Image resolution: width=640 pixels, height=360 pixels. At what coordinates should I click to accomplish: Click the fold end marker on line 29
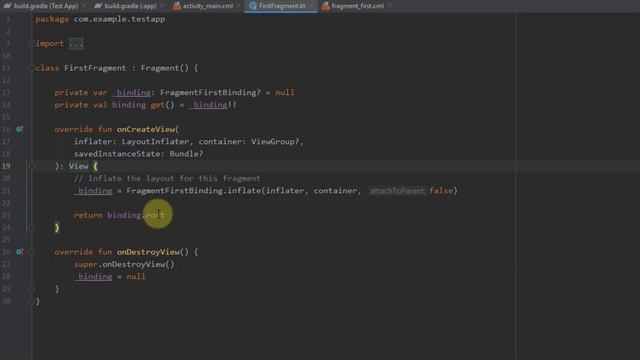(31, 289)
